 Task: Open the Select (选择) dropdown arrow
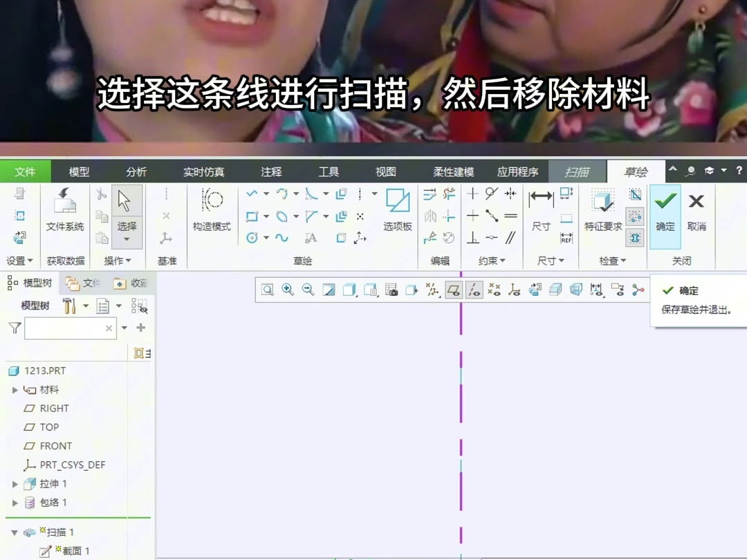pos(127,239)
